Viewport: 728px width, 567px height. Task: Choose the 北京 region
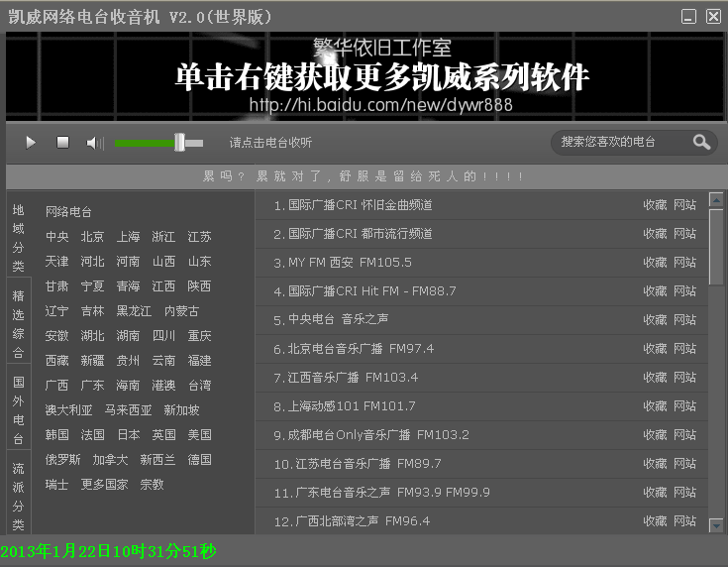click(92, 237)
